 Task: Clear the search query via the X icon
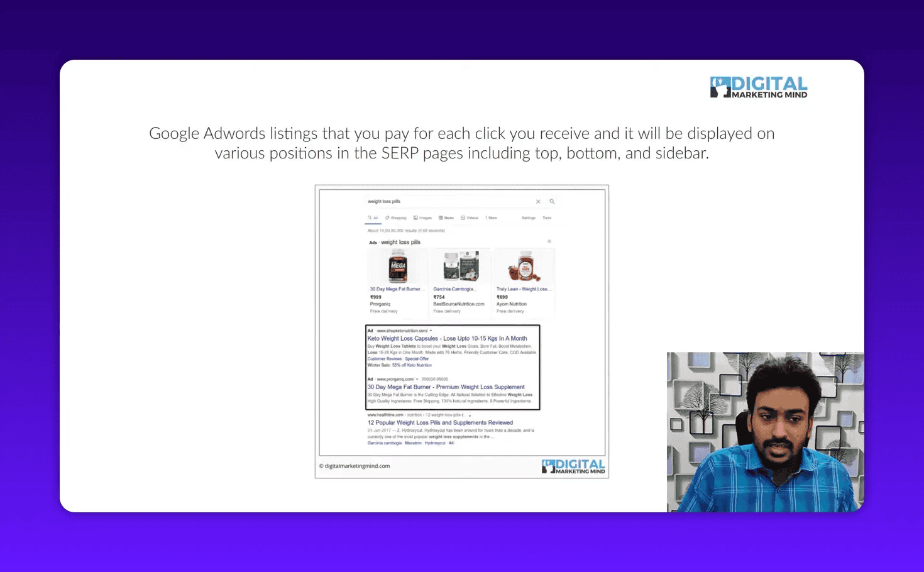(539, 201)
